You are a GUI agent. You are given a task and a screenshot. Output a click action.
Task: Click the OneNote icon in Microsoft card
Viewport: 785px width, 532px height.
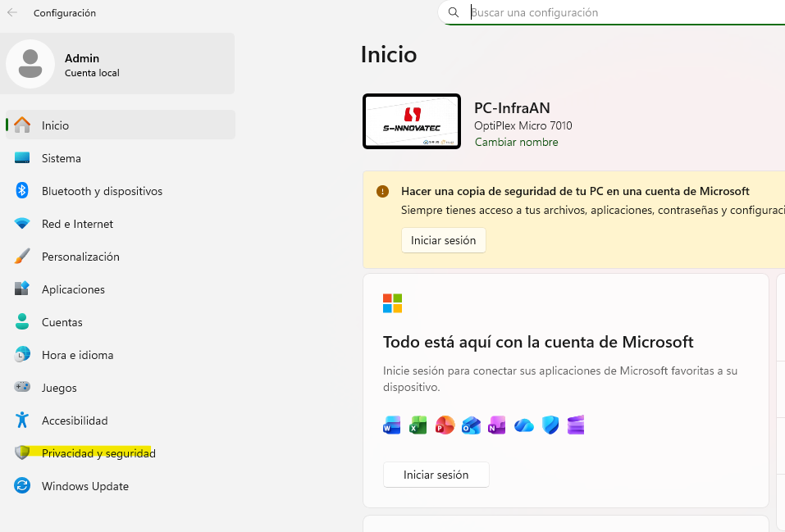(497, 425)
